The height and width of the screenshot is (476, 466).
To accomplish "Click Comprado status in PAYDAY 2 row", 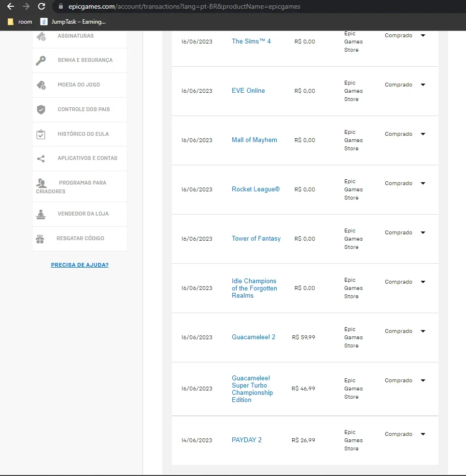I will click(x=398, y=434).
